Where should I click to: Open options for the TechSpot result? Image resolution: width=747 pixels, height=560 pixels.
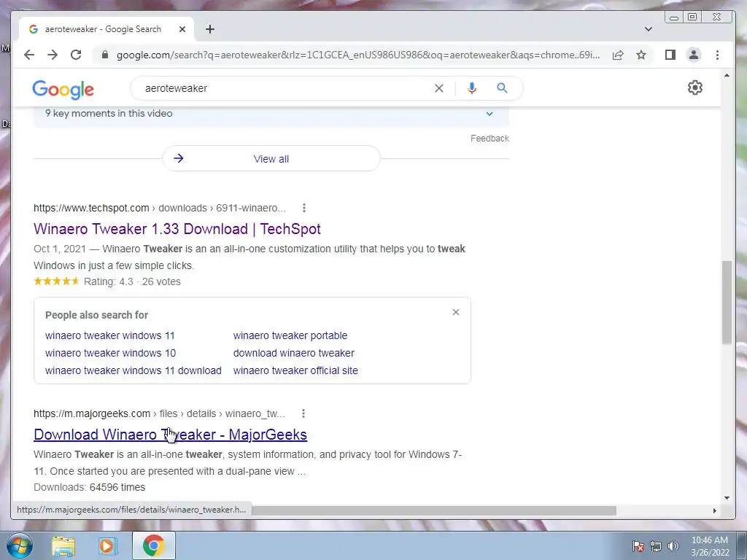pos(304,208)
